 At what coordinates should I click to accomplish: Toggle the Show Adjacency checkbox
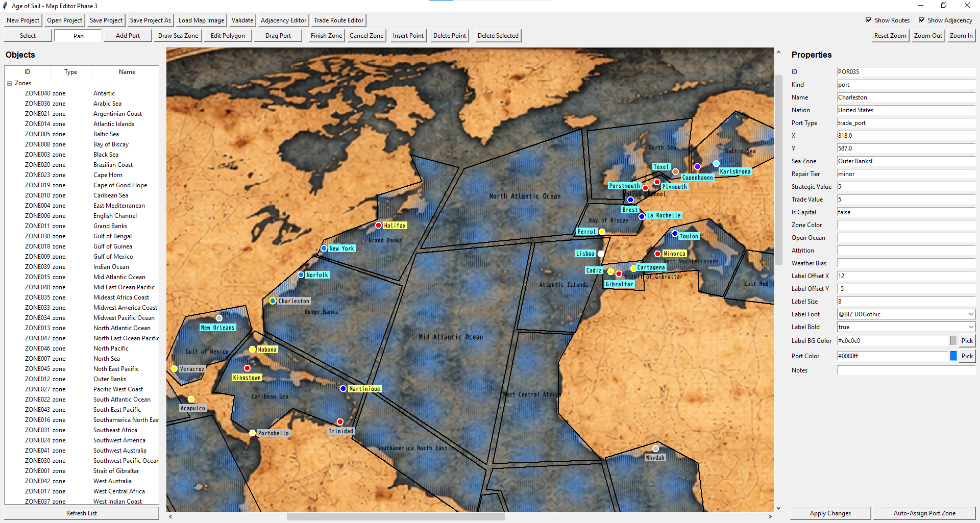922,20
